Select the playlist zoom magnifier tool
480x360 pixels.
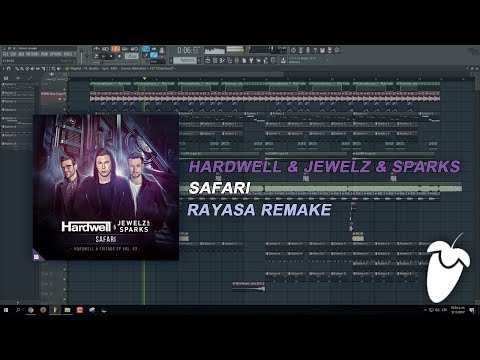coord(53,69)
